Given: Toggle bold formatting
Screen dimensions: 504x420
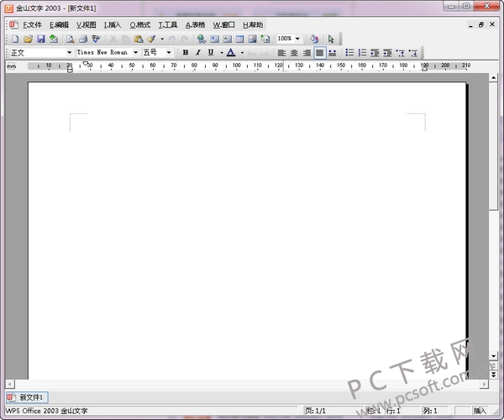Looking at the screenshot, I should [186, 52].
